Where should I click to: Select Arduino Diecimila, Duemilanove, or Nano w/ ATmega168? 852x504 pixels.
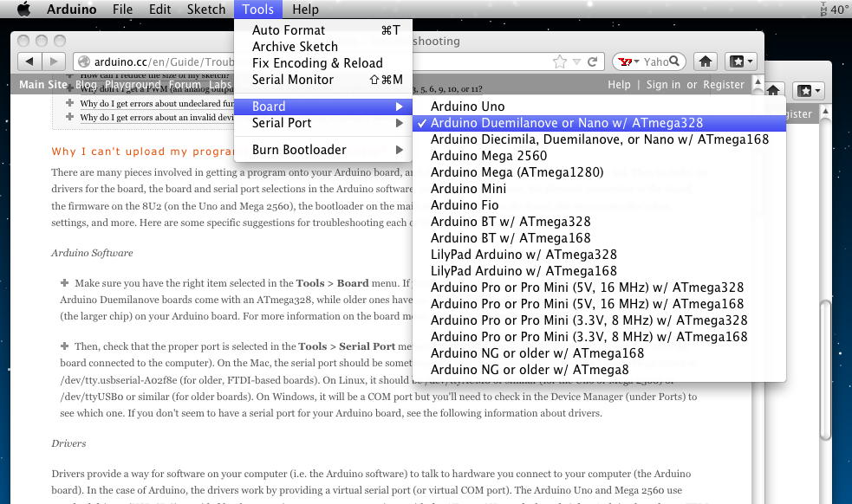(x=599, y=139)
